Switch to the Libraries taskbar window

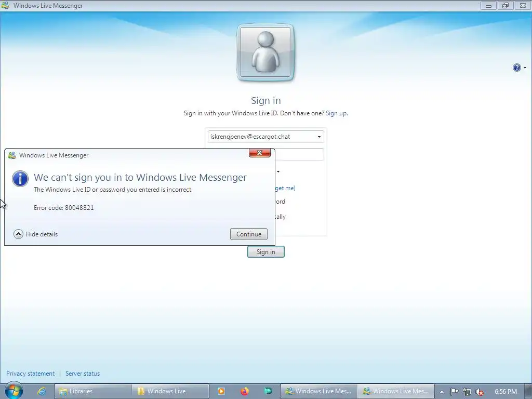point(92,391)
